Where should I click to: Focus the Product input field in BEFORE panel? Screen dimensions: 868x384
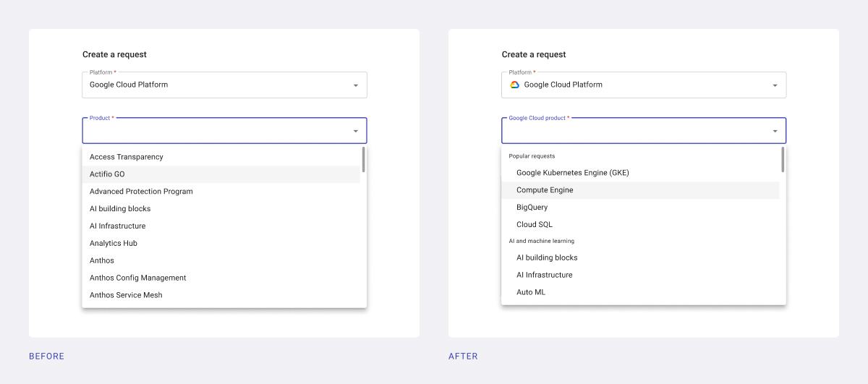(x=224, y=131)
